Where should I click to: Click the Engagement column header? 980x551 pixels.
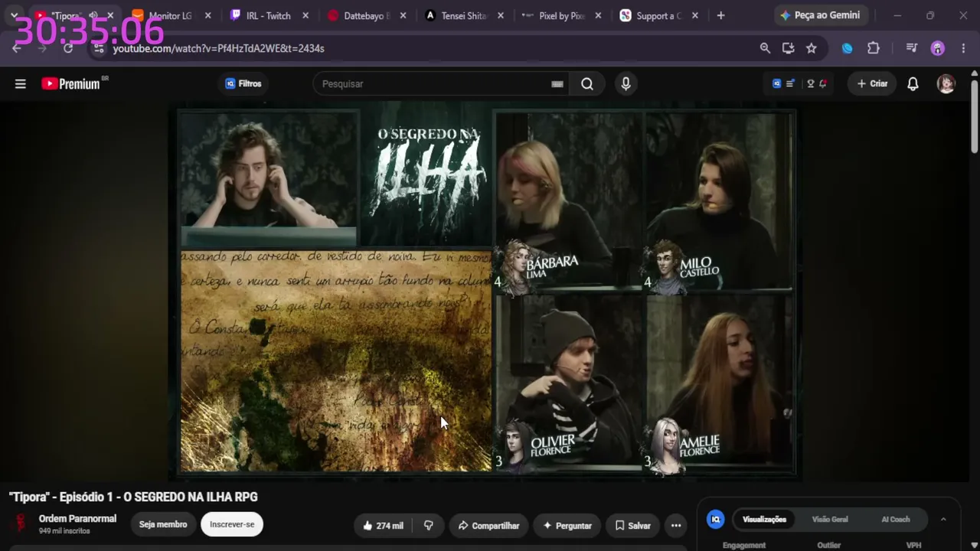(x=744, y=545)
